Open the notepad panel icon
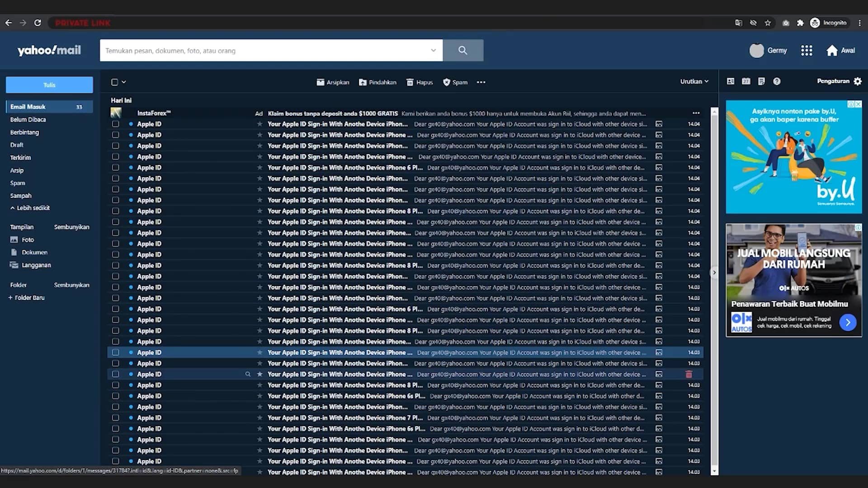The width and height of the screenshot is (868, 488). [x=761, y=81]
